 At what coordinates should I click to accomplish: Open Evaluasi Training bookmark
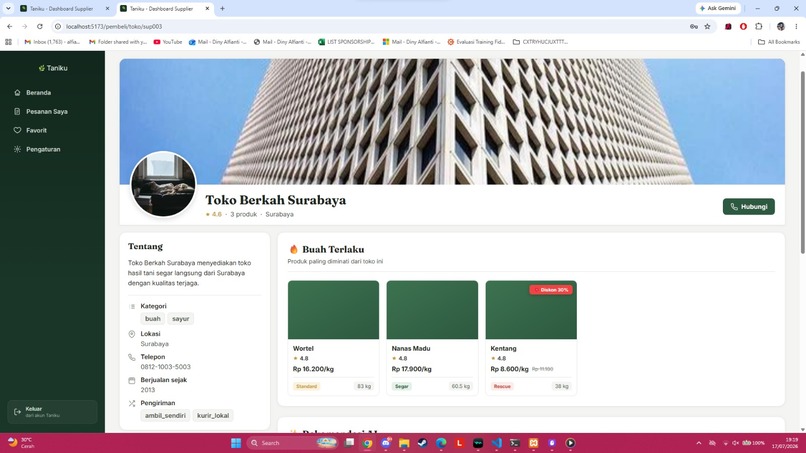[476, 42]
